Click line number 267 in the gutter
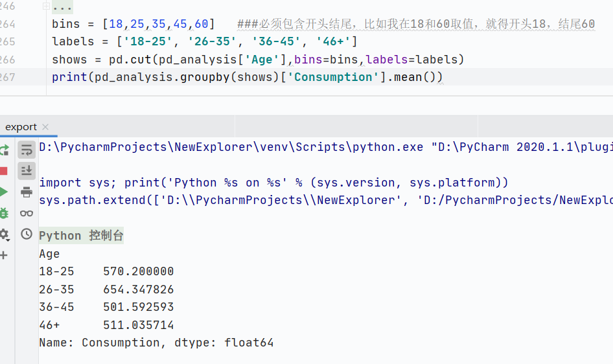 [x=8, y=77]
